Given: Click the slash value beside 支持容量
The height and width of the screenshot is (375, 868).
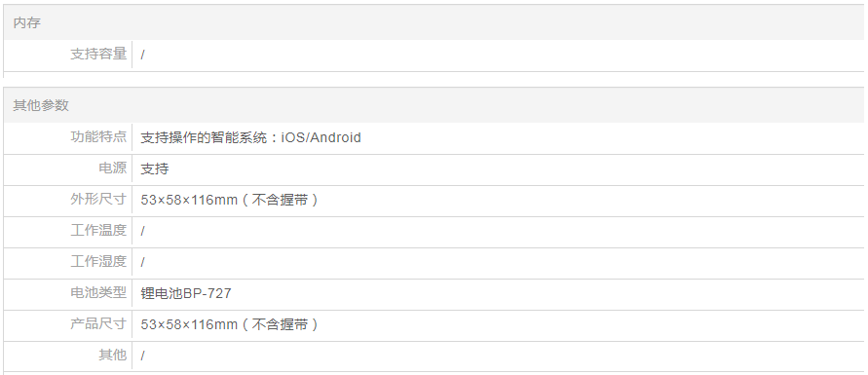Looking at the screenshot, I should (x=143, y=55).
